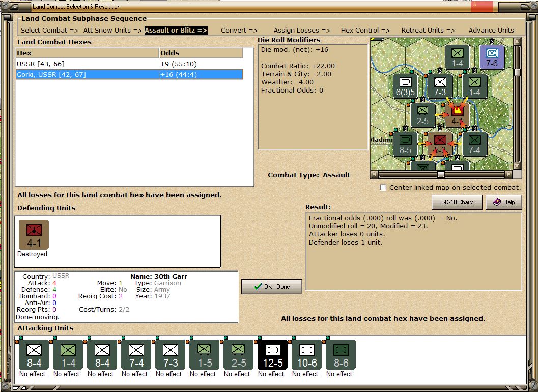The height and width of the screenshot is (392, 538).
Task: Select the 10-6 attacking armor unit
Action: [306, 355]
